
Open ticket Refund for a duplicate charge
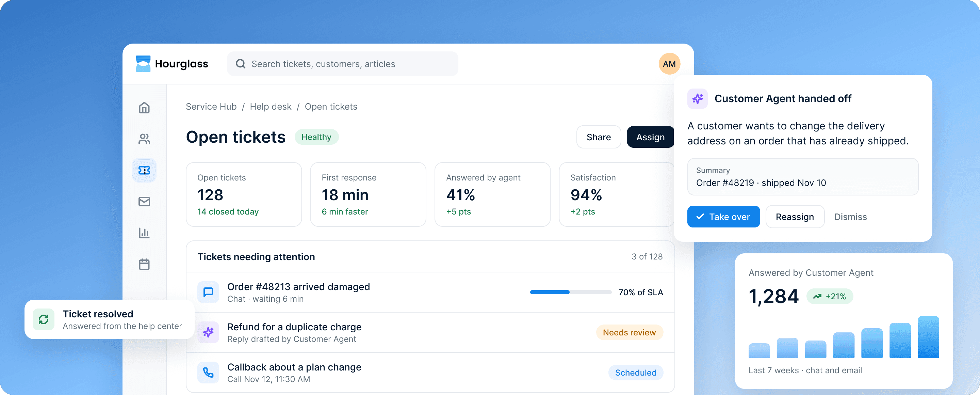[x=430, y=332]
